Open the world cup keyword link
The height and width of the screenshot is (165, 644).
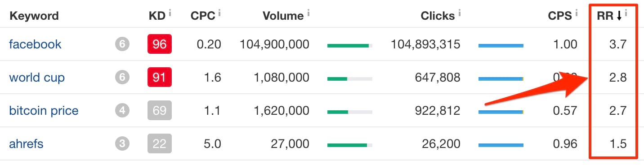click(x=37, y=78)
